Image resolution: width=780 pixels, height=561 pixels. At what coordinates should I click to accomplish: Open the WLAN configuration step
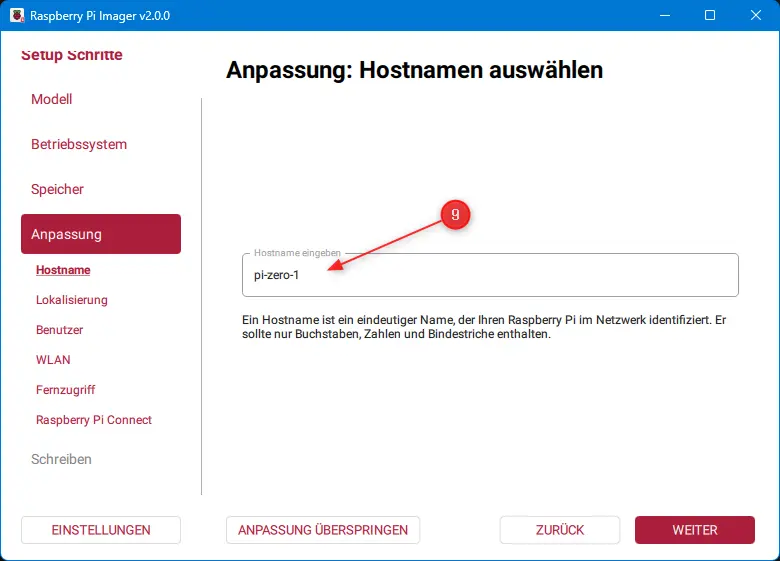pyautogui.click(x=53, y=360)
